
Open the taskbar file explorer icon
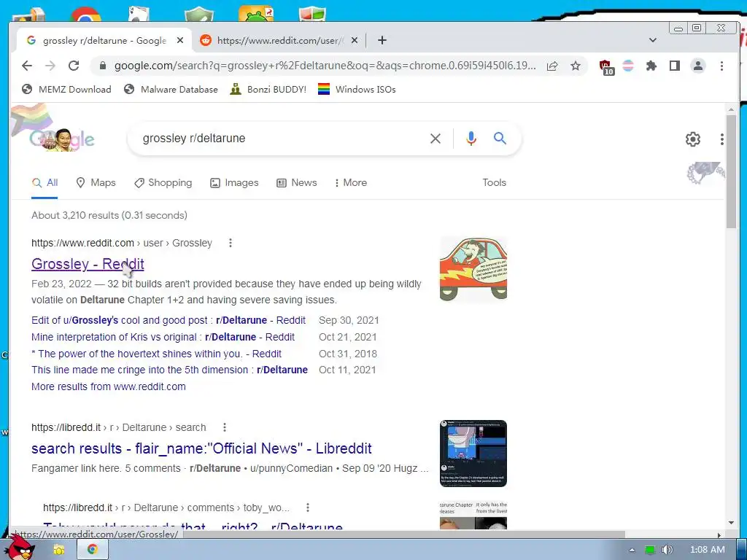pyautogui.click(x=58, y=550)
